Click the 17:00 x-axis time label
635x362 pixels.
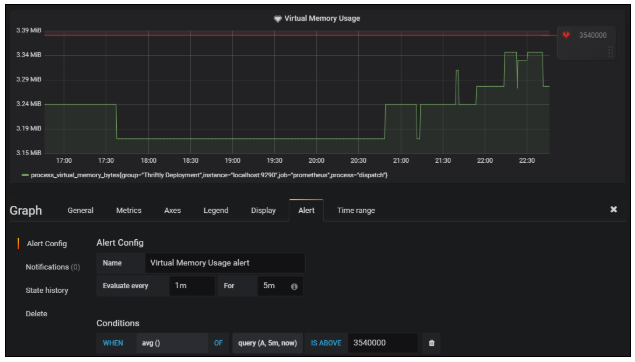click(x=64, y=161)
